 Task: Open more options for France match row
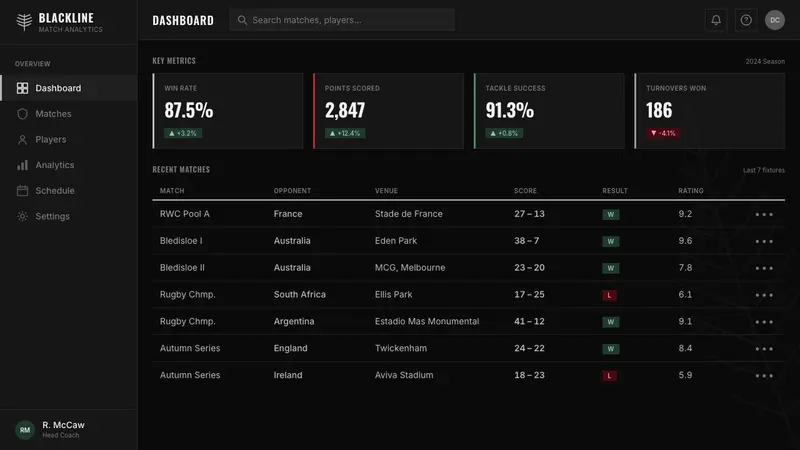pos(764,214)
